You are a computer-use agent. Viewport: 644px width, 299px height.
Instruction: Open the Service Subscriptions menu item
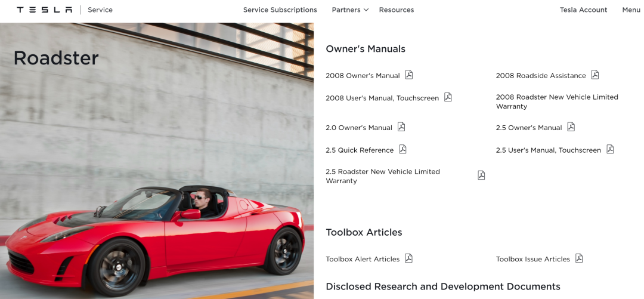coord(280,10)
